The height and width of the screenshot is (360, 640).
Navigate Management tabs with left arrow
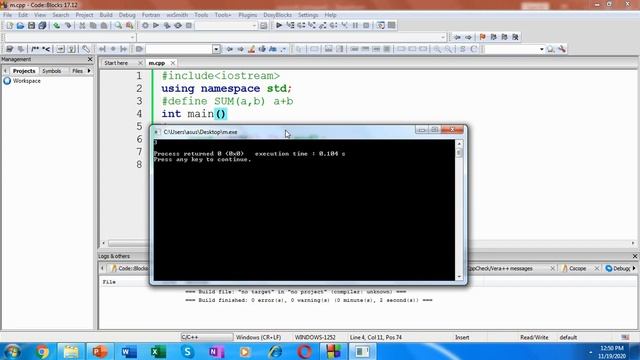coord(5,71)
